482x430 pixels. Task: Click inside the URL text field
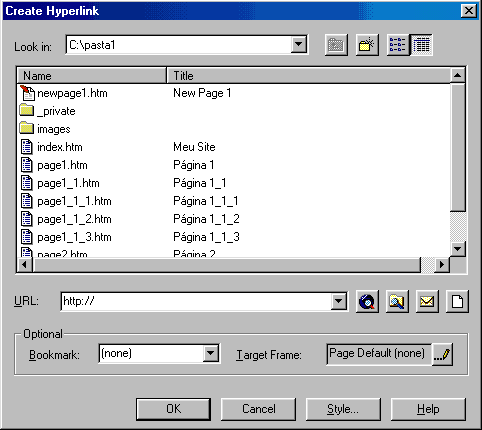tap(197, 301)
